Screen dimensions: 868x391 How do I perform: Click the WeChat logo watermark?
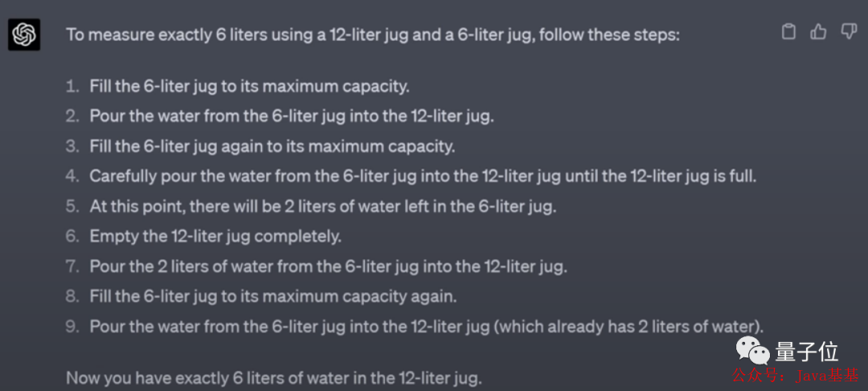pos(754,351)
